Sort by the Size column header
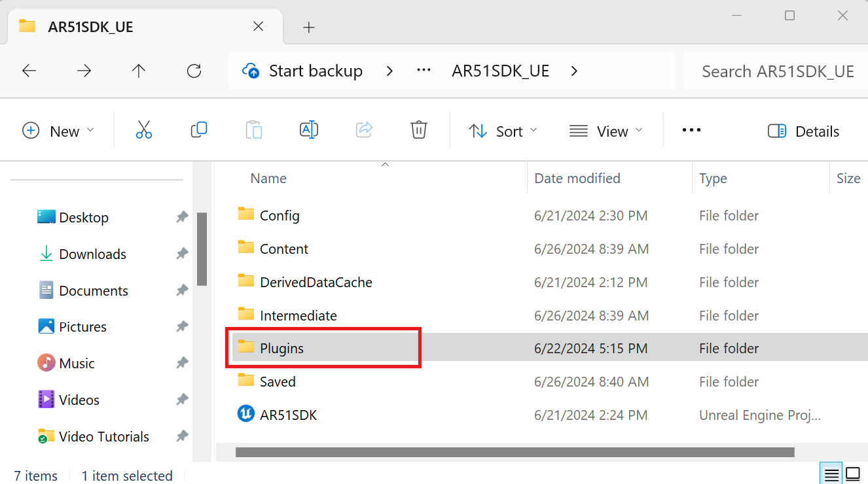The height and width of the screenshot is (484, 868). tap(848, 178)
